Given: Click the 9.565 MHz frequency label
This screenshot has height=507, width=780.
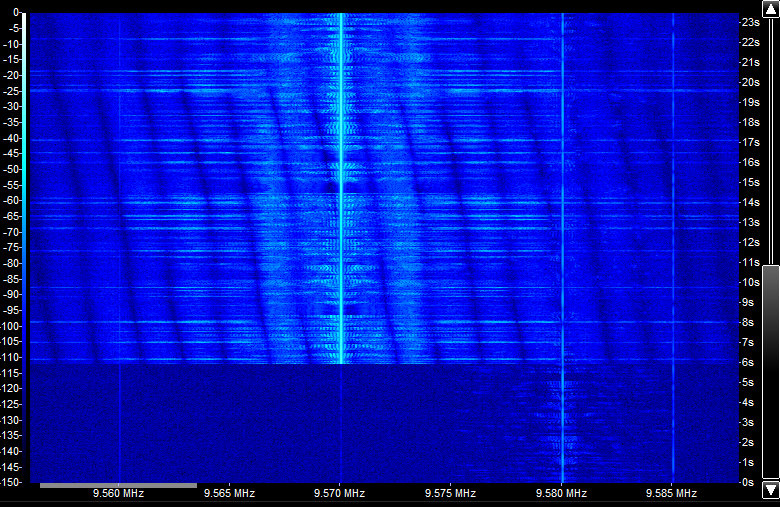Looking at the screenshot, I should (229, 494).
